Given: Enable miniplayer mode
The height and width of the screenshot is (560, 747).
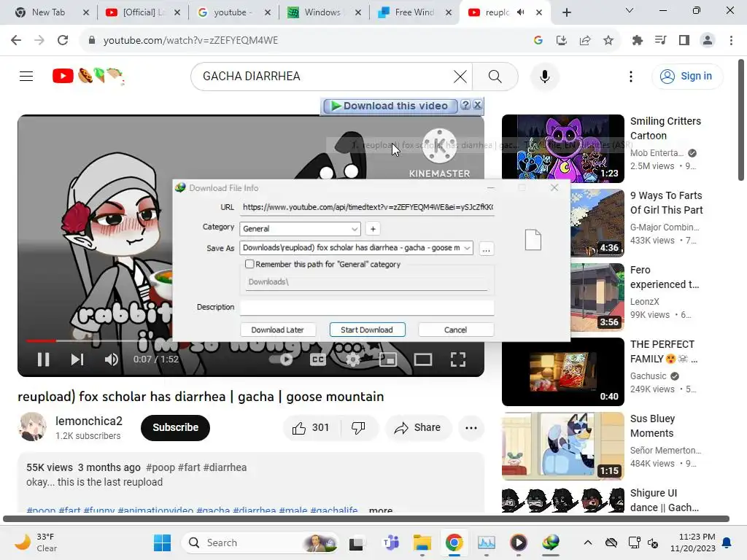Looking at the screenshot, I should [x=388, y=359].
